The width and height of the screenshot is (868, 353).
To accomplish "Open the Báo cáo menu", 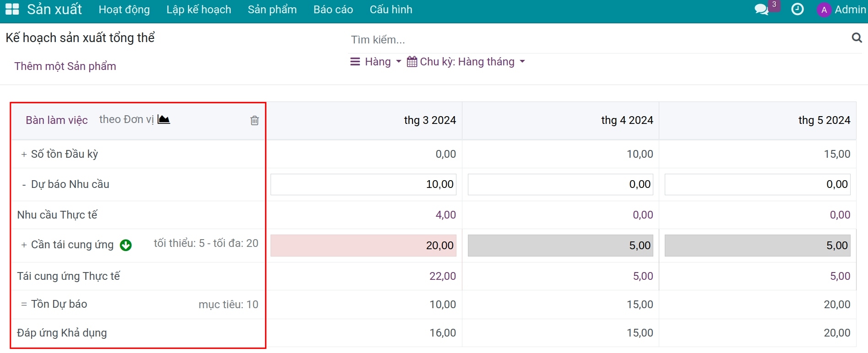I will click(333, 10).
